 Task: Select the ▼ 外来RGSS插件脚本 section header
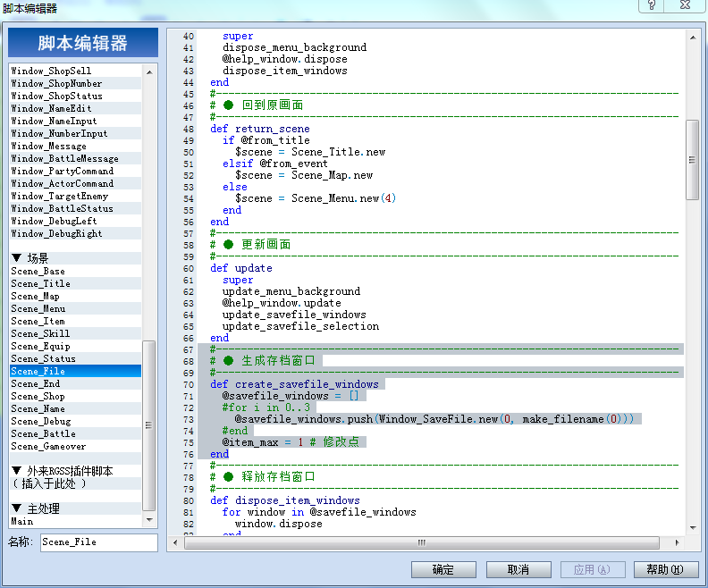[75, 472]
